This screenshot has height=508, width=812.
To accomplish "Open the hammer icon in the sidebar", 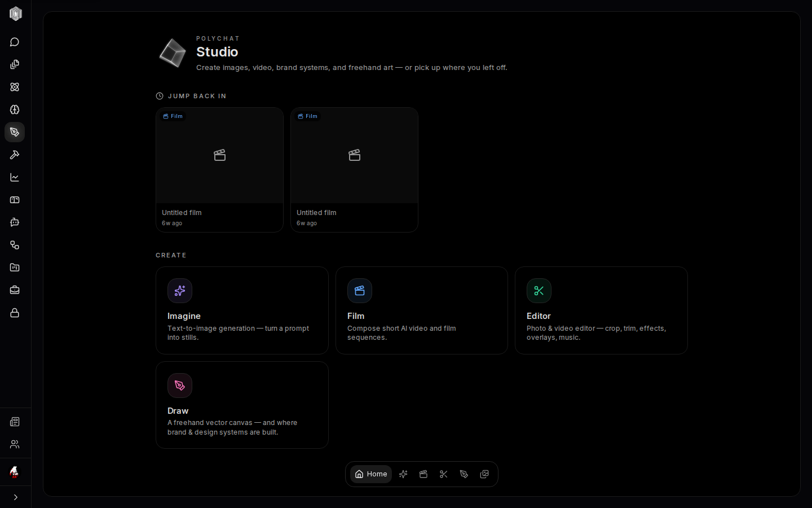I will (x=15, y=155).
